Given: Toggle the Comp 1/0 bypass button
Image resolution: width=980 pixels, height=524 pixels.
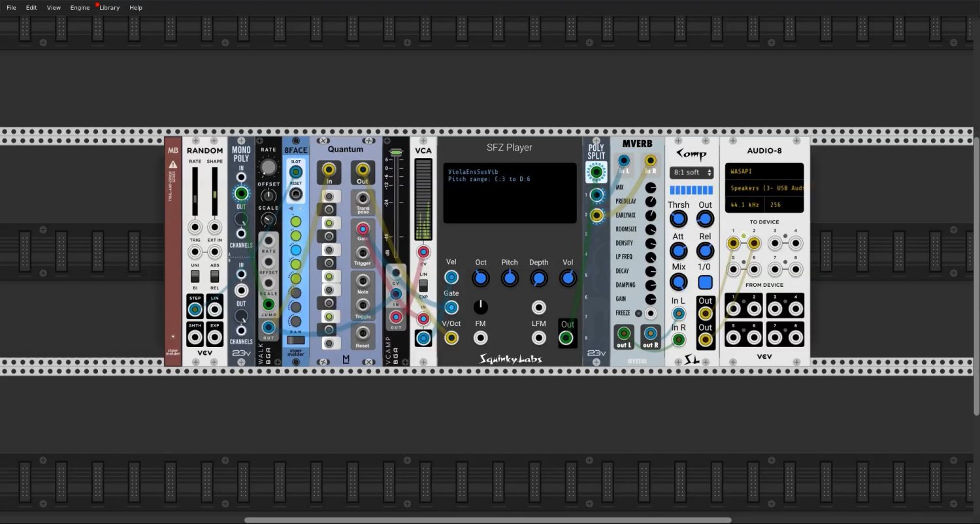Looking at the screenshot, I should click(705, 282).
